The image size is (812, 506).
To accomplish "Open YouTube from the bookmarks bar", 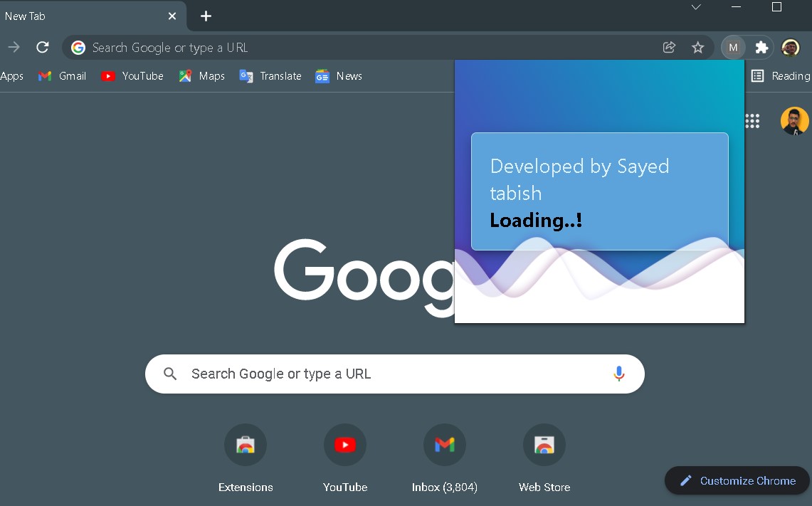I will click(x=132, y=76).
